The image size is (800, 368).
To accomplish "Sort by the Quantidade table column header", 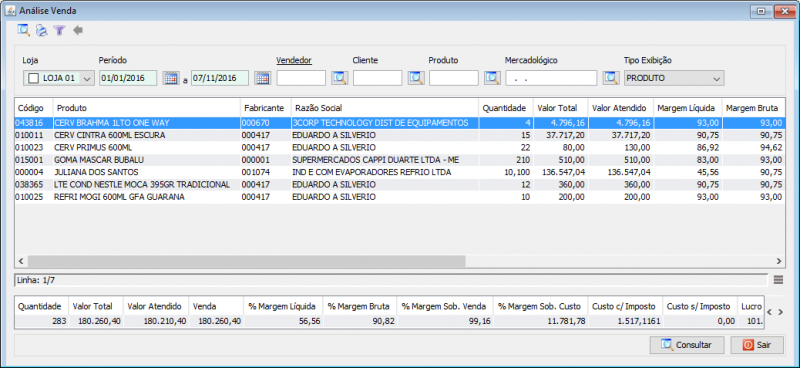I will (x=506, y=108).
